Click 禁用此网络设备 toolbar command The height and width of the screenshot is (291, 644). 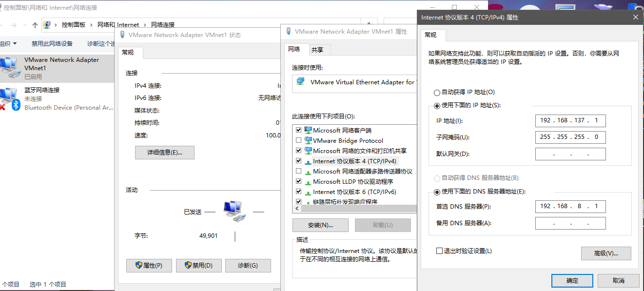(x=52, y=43)
